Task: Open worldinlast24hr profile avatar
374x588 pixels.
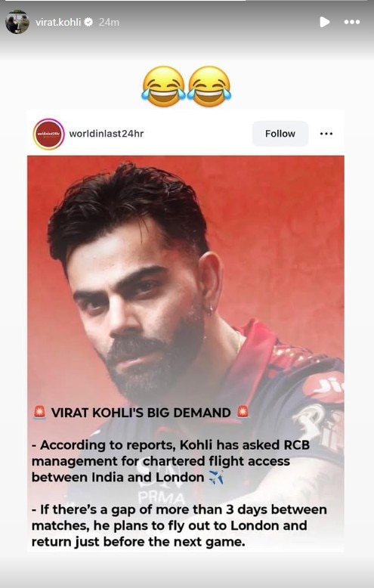Action: (x=48, y=134)
